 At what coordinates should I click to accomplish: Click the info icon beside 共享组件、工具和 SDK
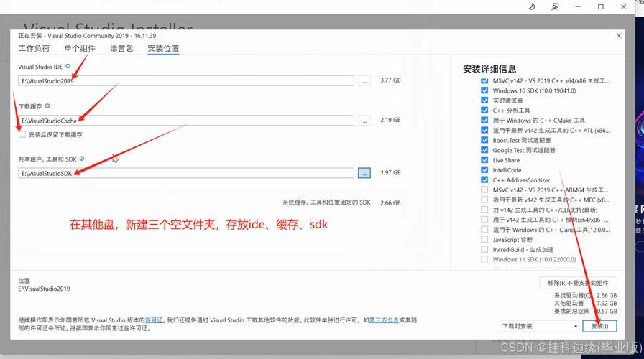tap(82, 159)
